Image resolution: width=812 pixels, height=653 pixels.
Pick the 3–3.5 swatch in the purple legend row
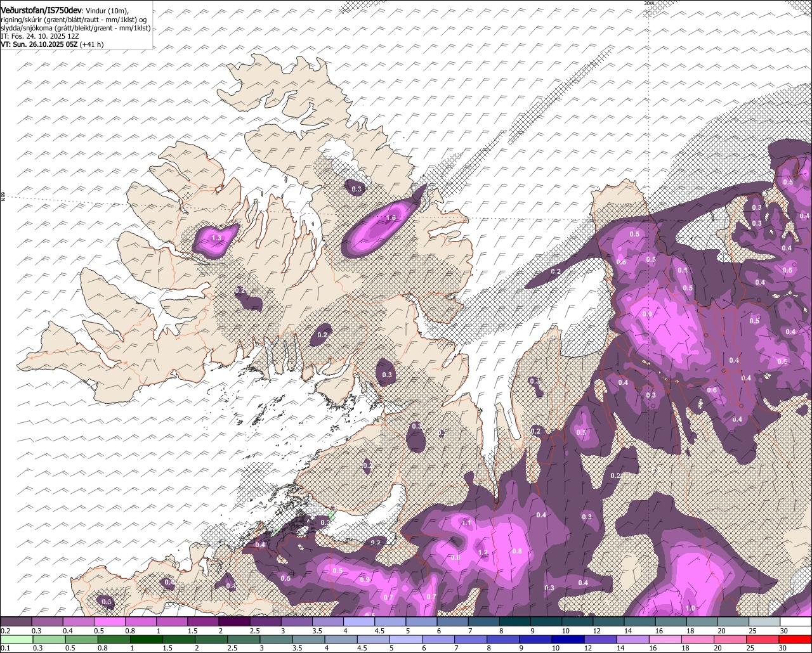297,621
